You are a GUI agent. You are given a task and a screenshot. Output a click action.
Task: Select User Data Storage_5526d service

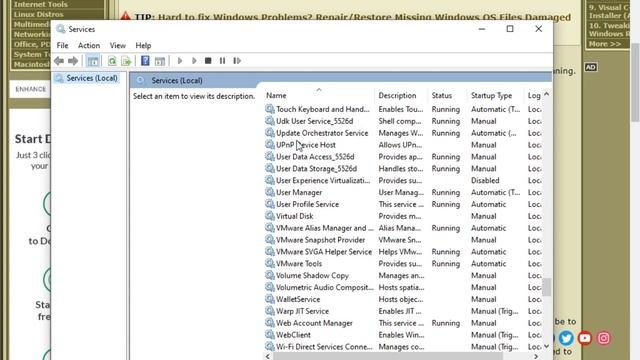click(x=316, y=168)
